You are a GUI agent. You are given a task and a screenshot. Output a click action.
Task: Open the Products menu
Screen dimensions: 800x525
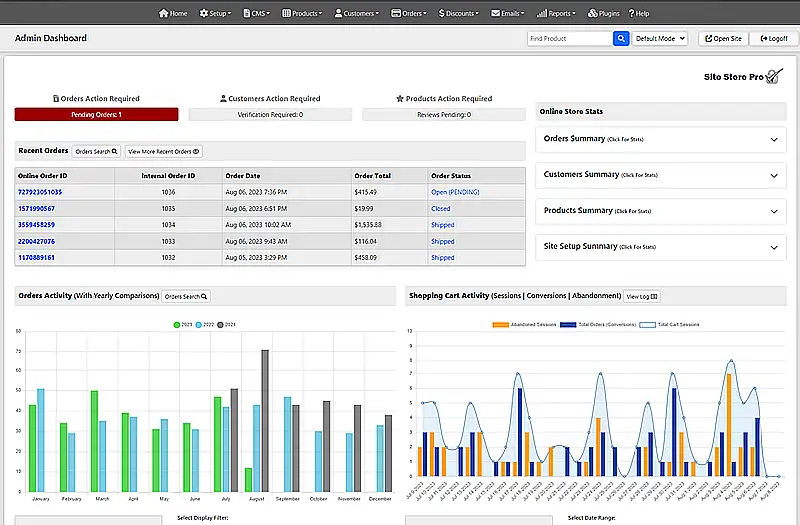pyautogui.click(x=302, y=13)
